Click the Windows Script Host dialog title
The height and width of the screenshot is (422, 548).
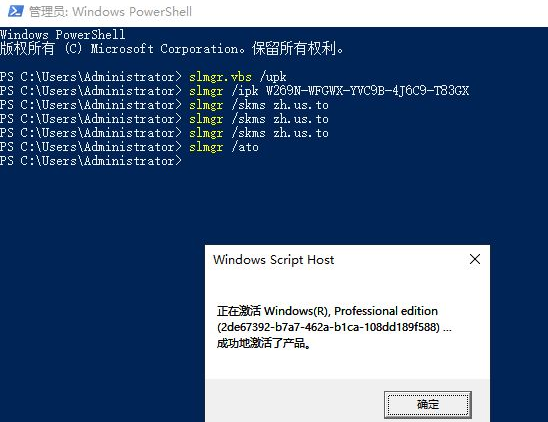(x=273, y=260)
